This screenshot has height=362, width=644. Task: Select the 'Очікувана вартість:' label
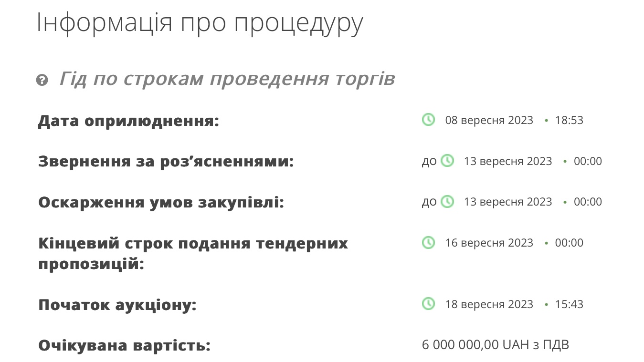point(124,345)
